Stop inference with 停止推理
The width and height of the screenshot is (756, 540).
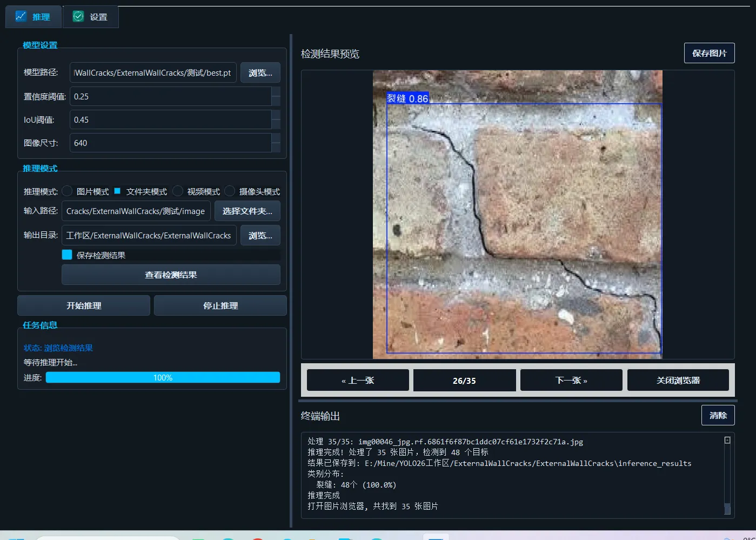220,305
